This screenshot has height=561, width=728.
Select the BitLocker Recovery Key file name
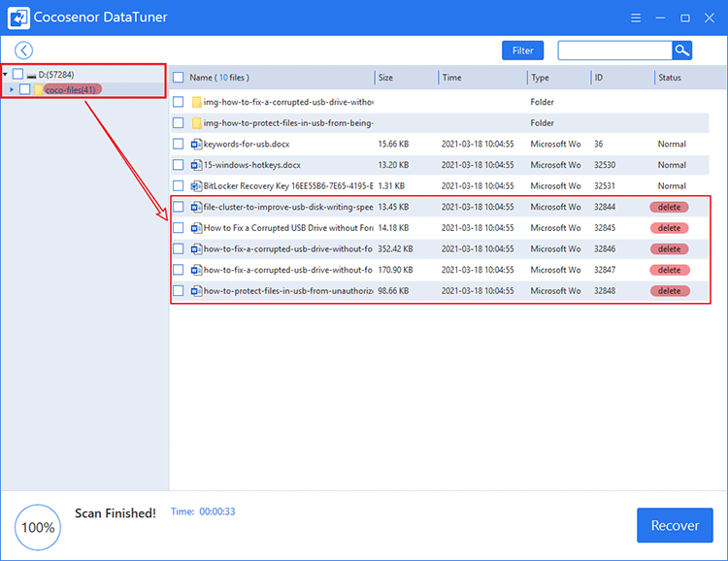pyautogui.click(x=288, y=185)
